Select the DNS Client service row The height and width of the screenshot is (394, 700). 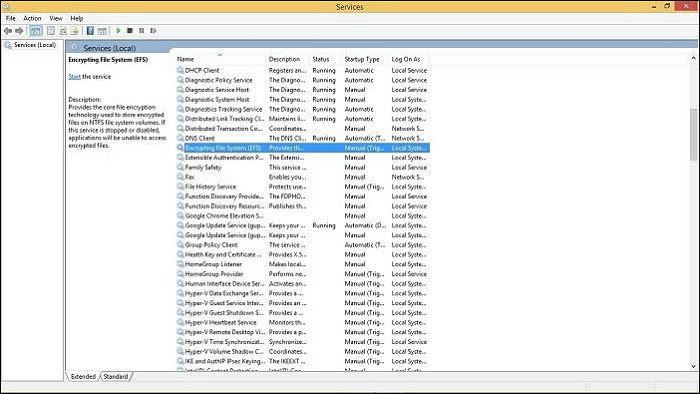point(303,138)
